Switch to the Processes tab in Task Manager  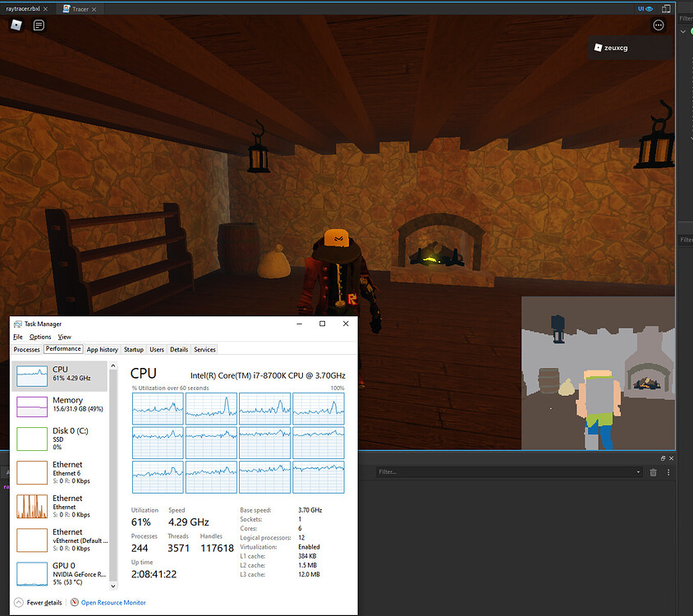(26, 349)
